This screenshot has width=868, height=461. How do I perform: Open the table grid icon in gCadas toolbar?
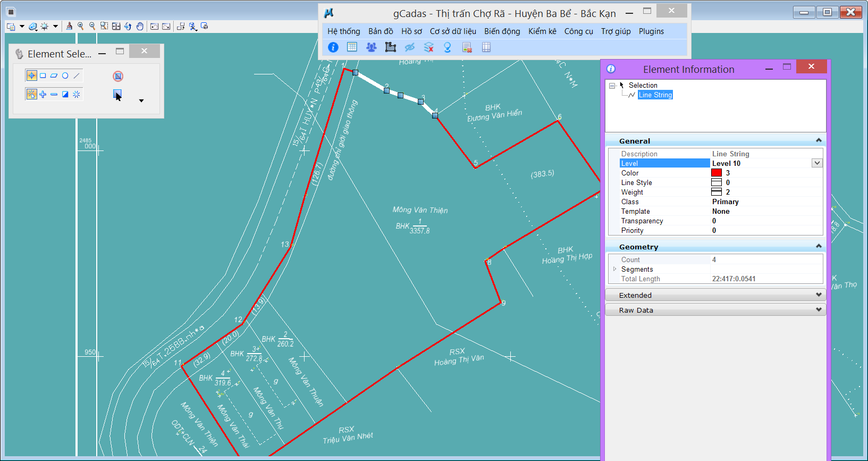click(x=352, y=47)
